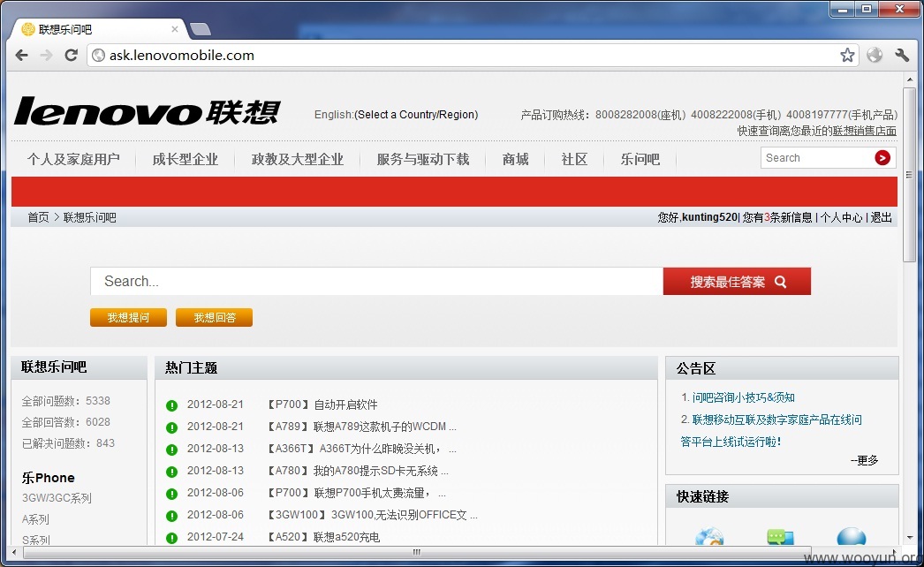The width and height of the screenshot is (924, 567).
Task: Open the 社区 navigation item
Action: [574, 159]
